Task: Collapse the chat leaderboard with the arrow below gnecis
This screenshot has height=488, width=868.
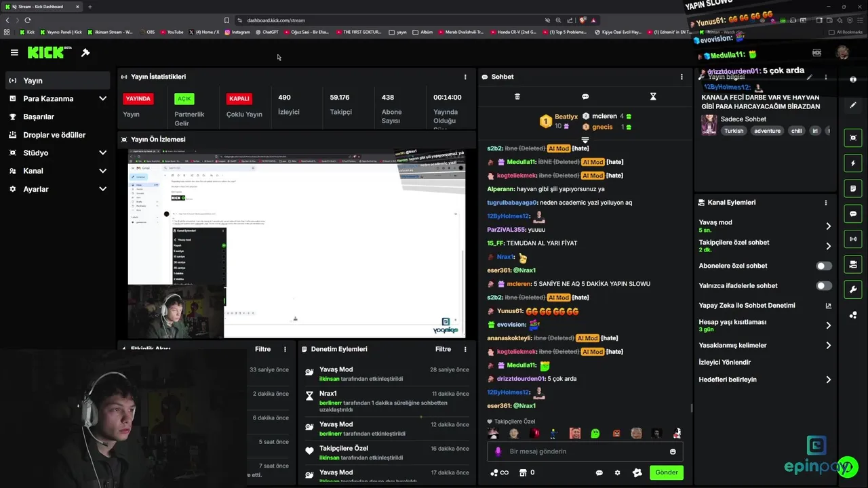Action: pos(585,139)
